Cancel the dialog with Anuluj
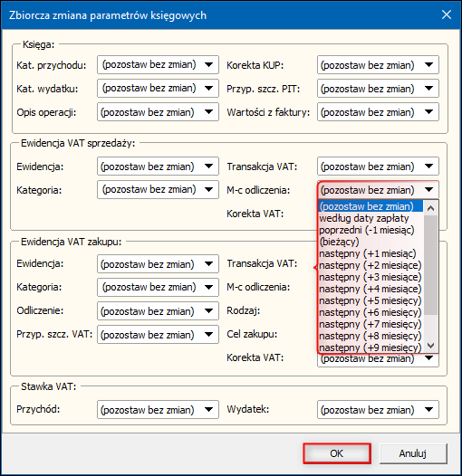This screenshot has width=462, height=476. 413,453
